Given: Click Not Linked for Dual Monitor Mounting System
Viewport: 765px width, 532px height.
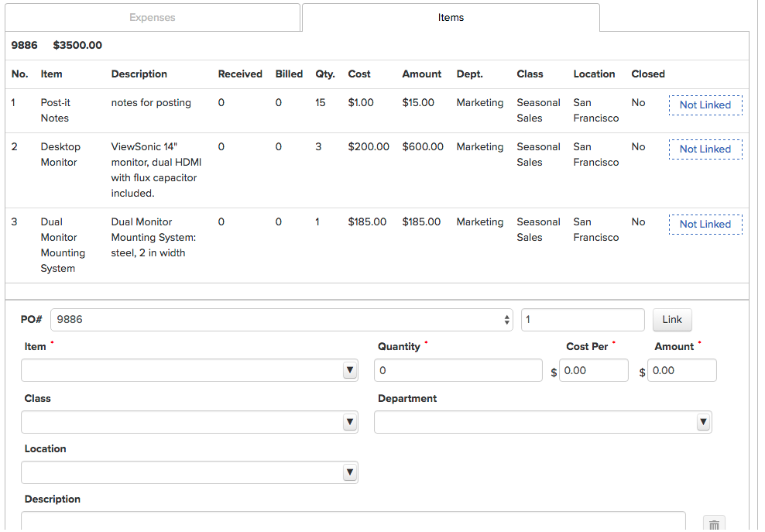Looking at the screenshot, I should 705,224.
